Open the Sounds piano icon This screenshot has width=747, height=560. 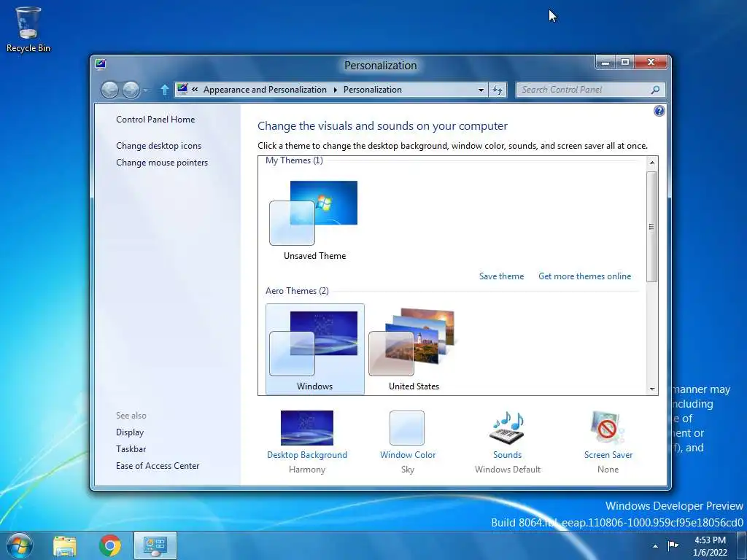[x=507, y=427]
